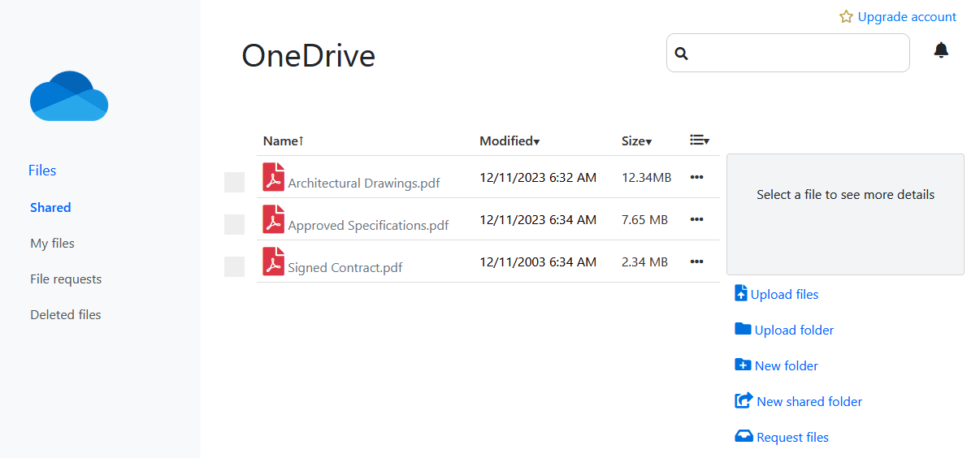This screenshot has width=980, height=458.
Task: Click the New folder plus icon
Action: pos(743,365)
